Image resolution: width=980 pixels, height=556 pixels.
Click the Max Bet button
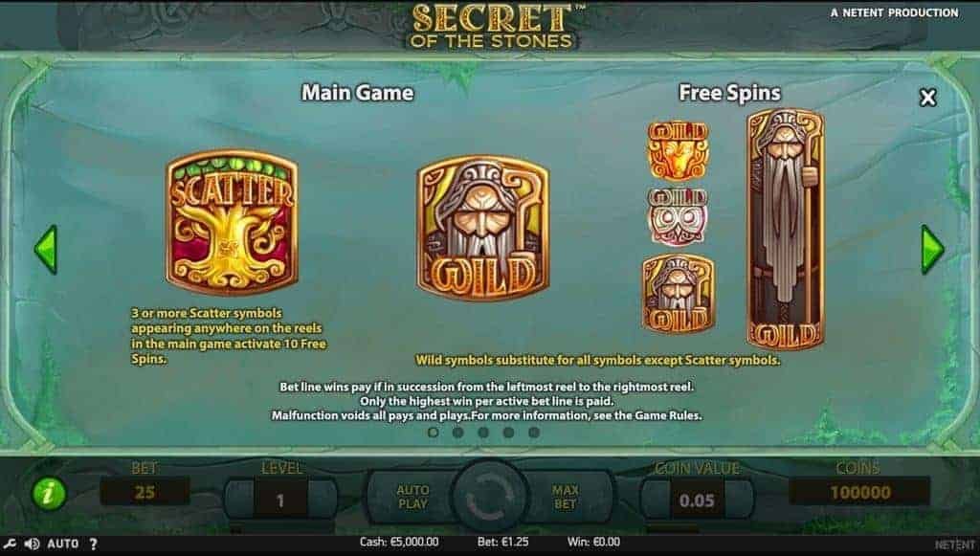coord(565,497)
